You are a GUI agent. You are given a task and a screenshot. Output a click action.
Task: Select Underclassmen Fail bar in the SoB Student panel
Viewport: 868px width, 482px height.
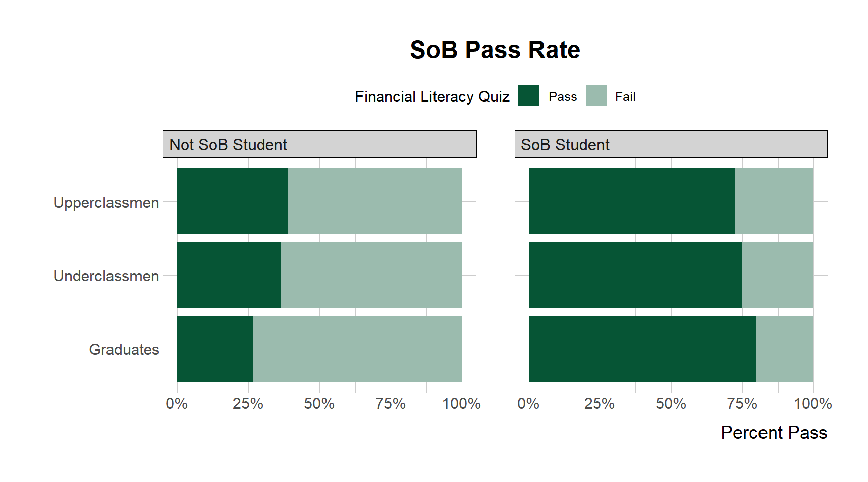(778, 275)
